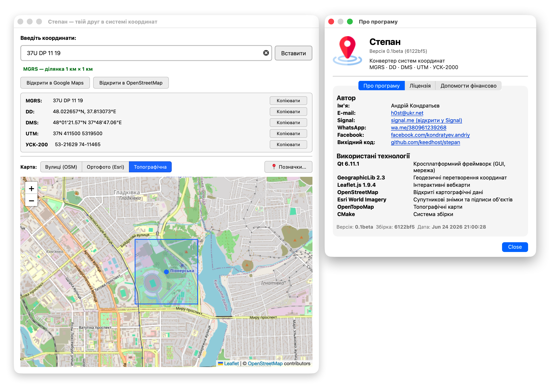
Task: Paste coordinates with Вставити button
Action: point(293,53)
